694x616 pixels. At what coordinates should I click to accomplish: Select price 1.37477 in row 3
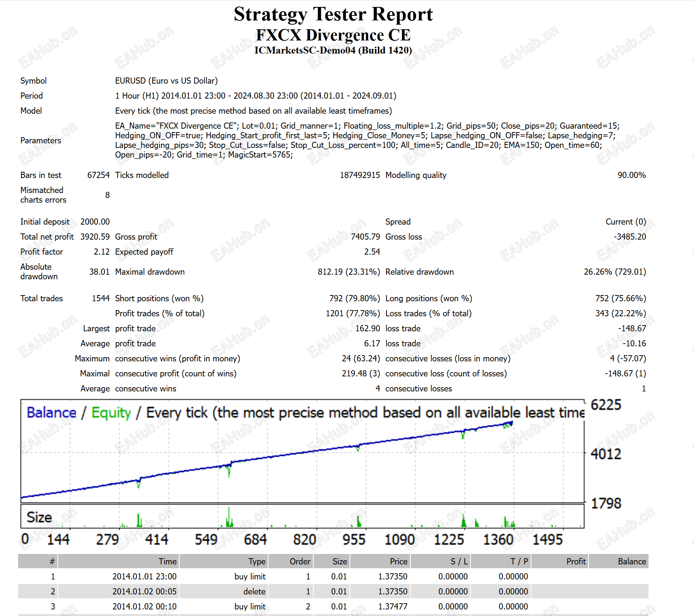[x=393, y=606]
